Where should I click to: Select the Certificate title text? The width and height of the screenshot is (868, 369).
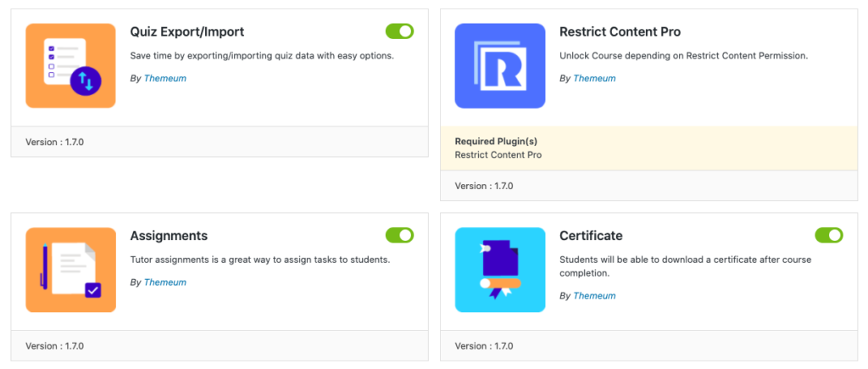point(591,236)
